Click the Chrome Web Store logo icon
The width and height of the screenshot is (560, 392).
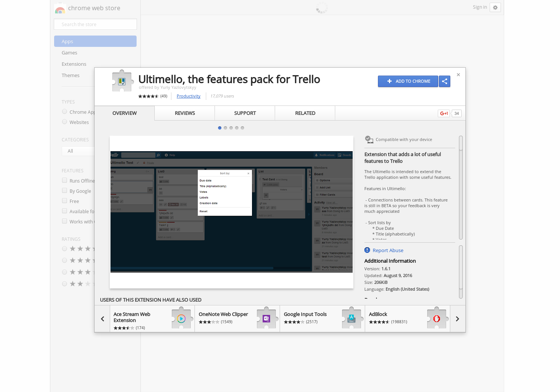click(60, 8)
